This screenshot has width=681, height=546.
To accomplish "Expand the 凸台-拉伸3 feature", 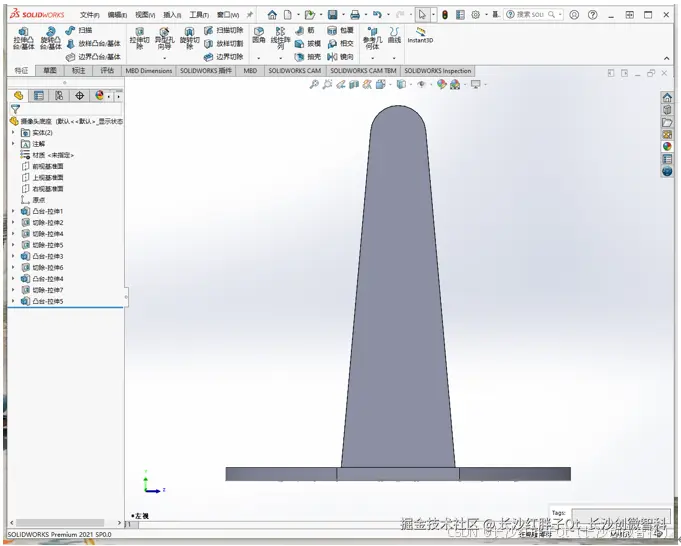I will tap(13, 256).
